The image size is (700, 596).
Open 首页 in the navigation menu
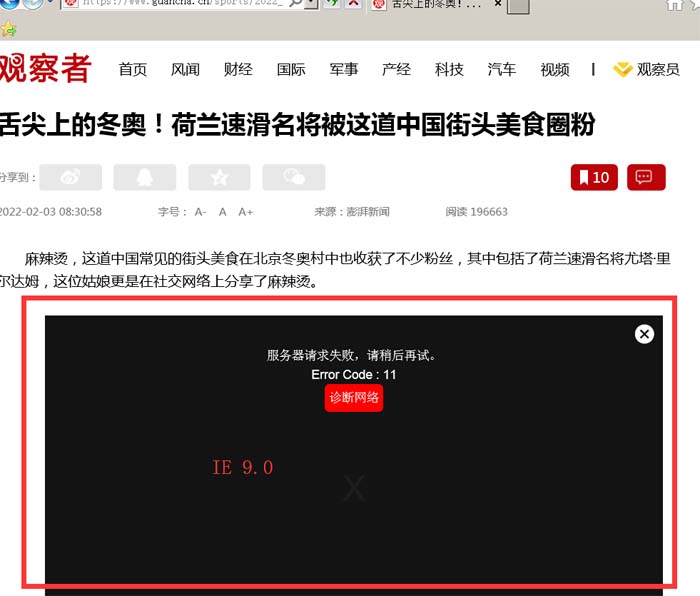click(x=132, y=69)
